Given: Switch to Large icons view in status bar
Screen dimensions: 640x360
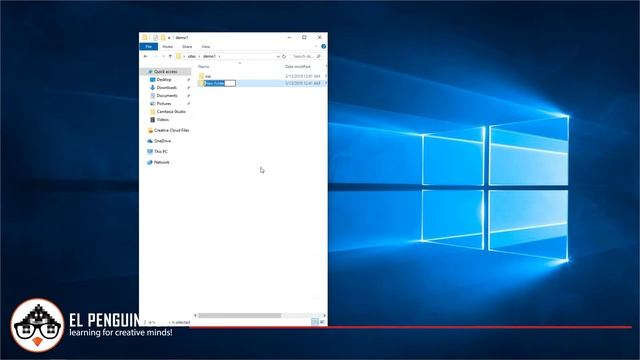Looking at the screenshot, I should pos(322,322).
